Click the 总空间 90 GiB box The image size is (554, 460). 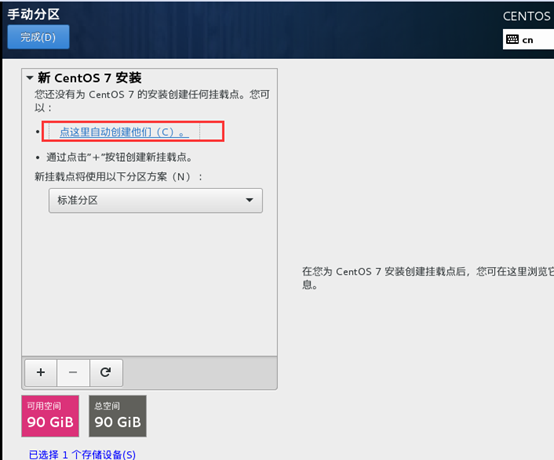point(118,416)
